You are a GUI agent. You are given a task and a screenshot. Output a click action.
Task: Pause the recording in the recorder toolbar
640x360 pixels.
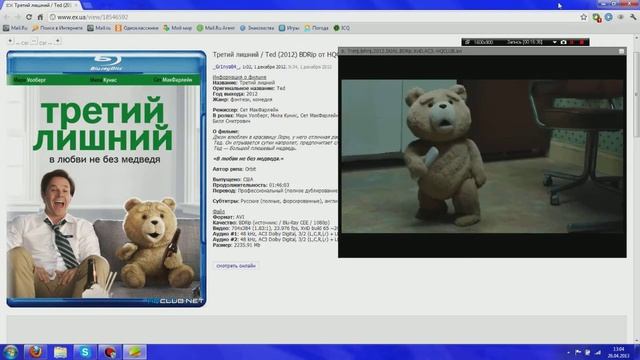click(x=572, y=42)
